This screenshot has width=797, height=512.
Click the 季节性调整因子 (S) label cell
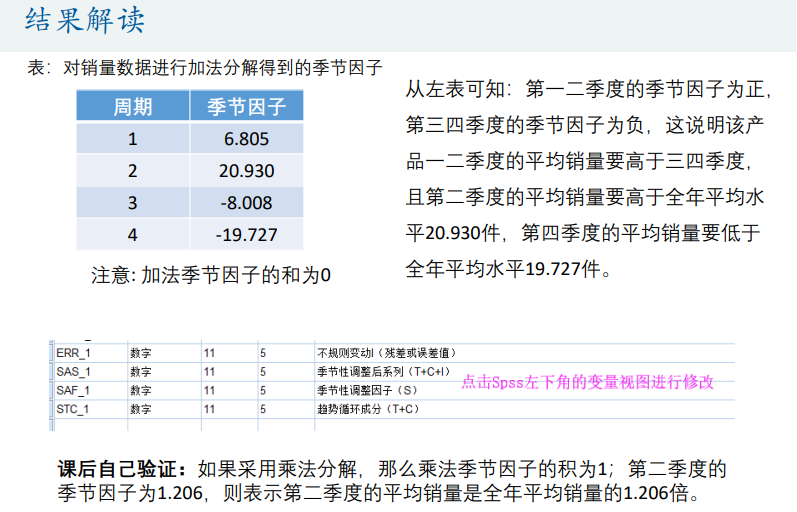pyautogui.click(x=367, y=390)
